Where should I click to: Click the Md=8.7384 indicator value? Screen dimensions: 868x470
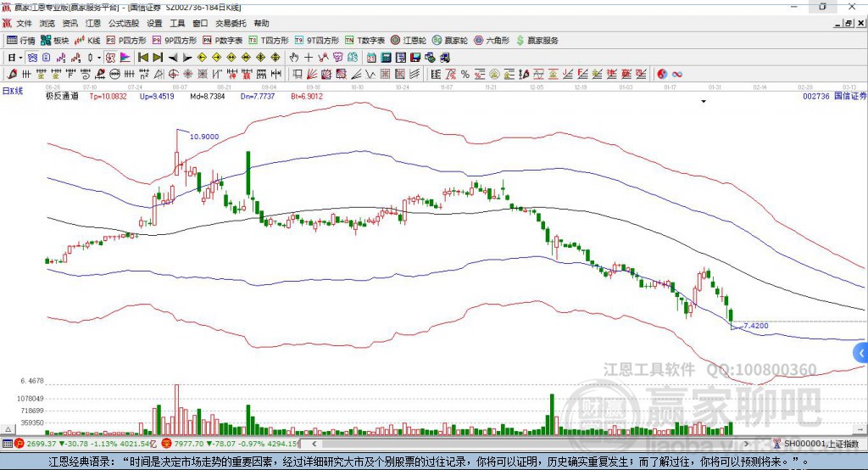(208, 96)
